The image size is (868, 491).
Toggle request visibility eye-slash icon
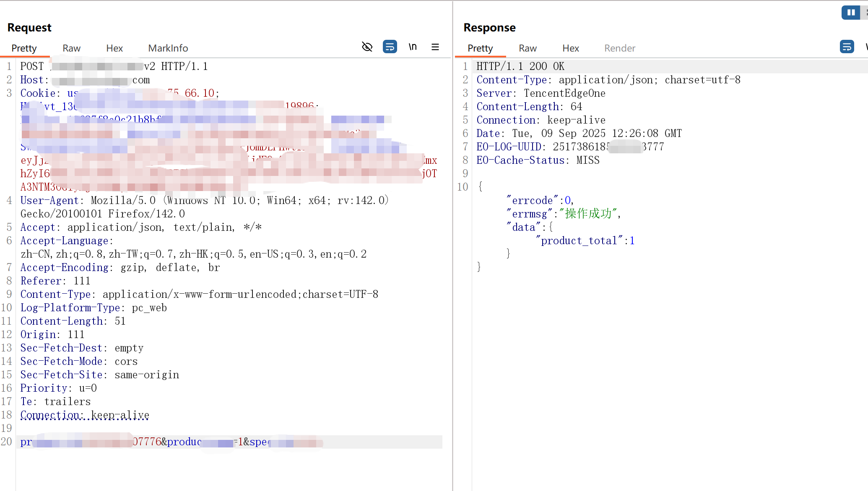(367, 47)
